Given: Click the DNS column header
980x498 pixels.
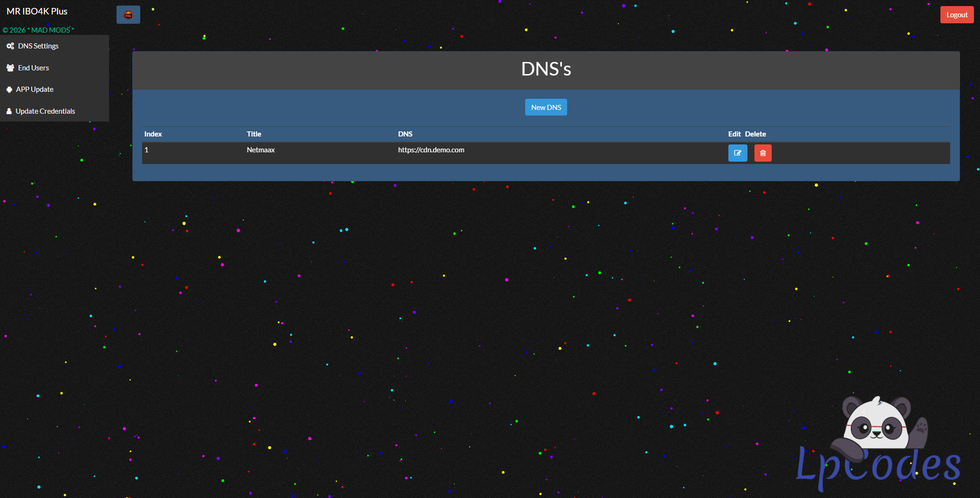Looking at the screenshot, I should point(405,134).
